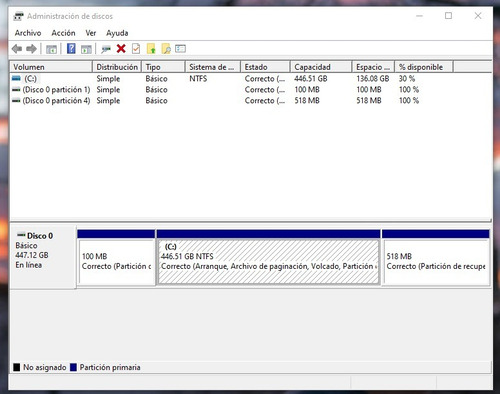500x394 pixels.
Task: Sort by Sistema de... column header
Action: tap(213, 67)
